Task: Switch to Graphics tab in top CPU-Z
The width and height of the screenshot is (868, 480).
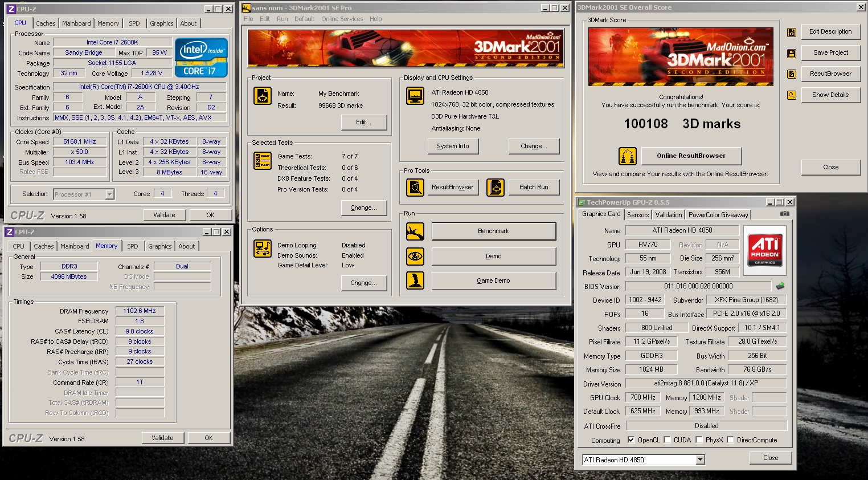Action: tap(162, 23)
